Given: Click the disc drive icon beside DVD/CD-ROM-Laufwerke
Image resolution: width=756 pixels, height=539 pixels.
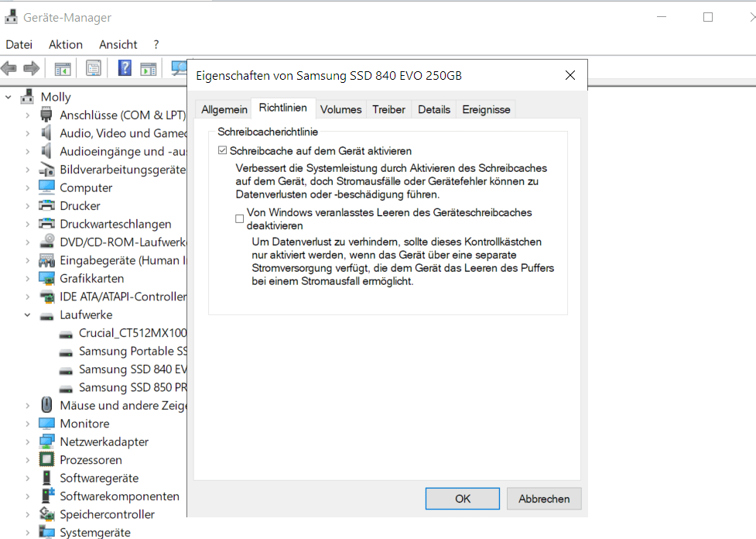Looking at the screenshot, I should tap(46, 242).
